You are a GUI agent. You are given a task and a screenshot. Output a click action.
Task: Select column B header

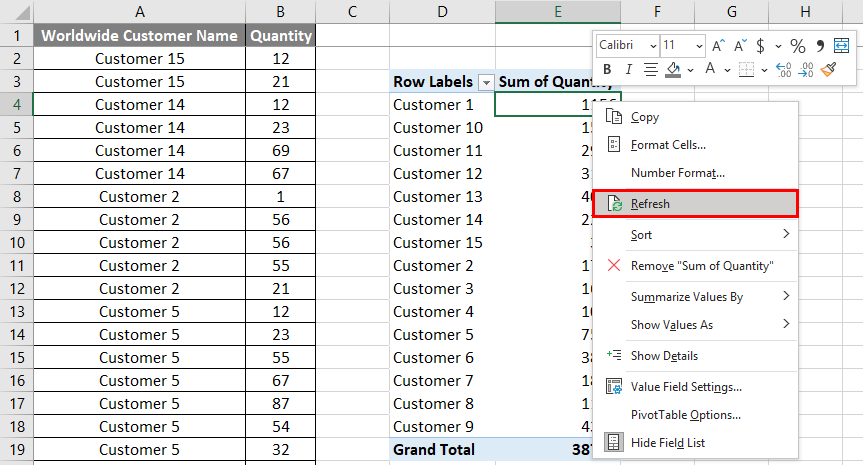281,12
